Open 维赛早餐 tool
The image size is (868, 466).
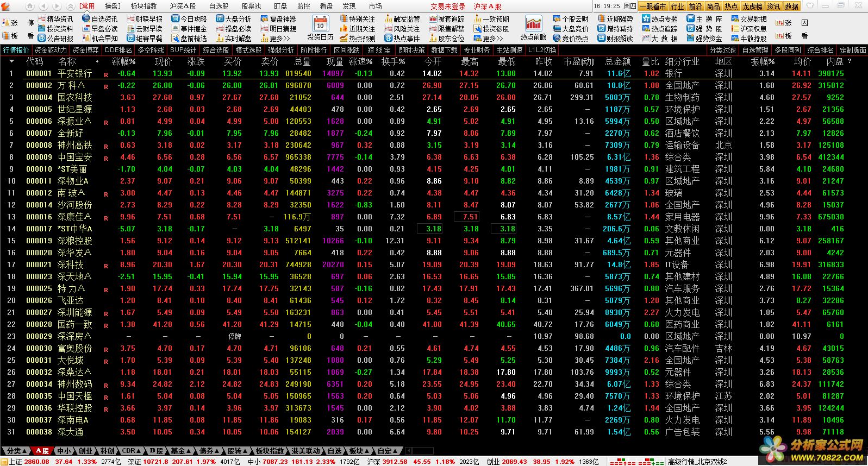point(144,39)
